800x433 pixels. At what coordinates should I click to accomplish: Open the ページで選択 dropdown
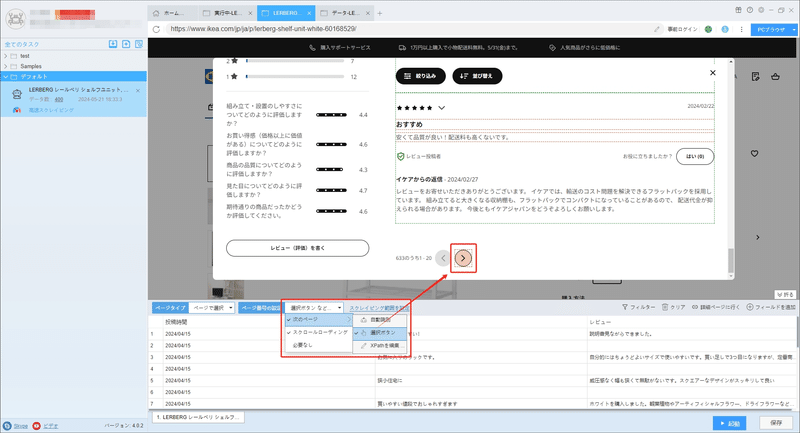pos(212,308)
